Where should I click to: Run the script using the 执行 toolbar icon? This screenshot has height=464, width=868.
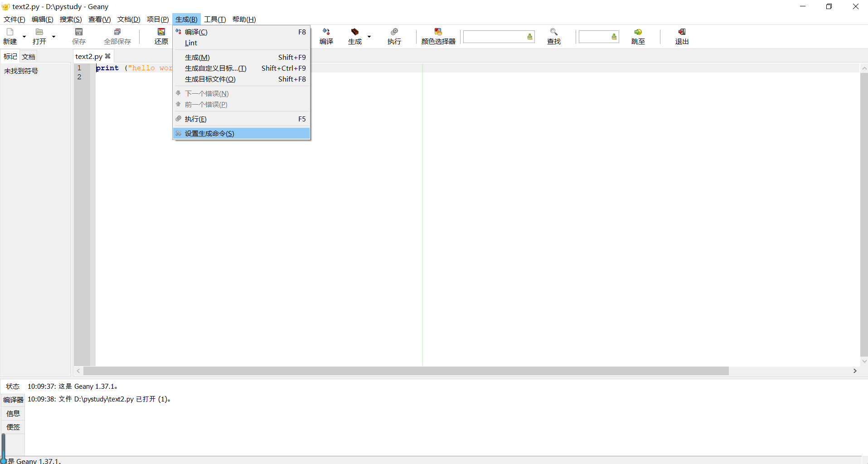[x=393, y=36]
